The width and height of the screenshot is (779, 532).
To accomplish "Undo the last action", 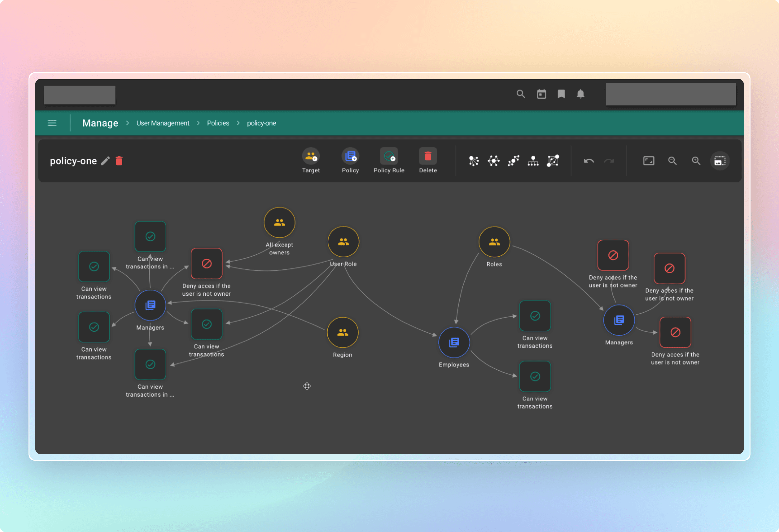I will pyautogui.click(x=589, y=161).
